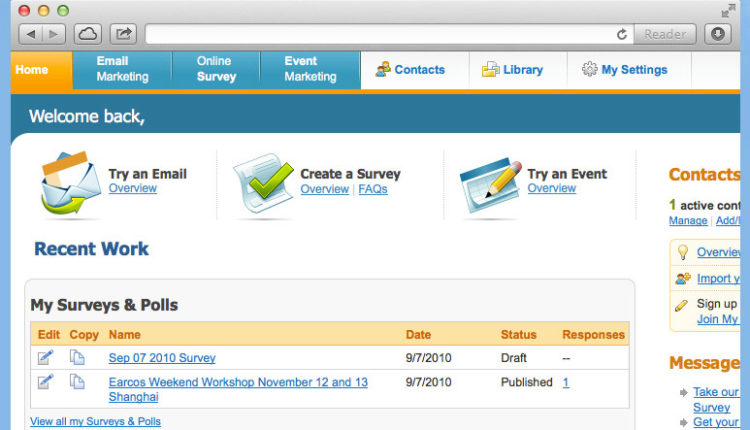Click the survey FAQs link
Image resolution: width=750 pixels, height=430 pixels.
click(x=372, y=189)
